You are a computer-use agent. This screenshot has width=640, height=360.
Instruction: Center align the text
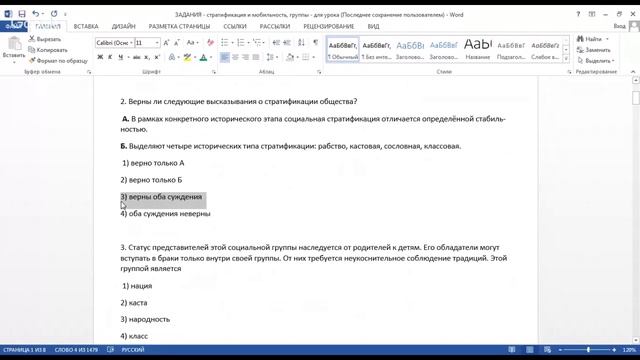point(235,58)
